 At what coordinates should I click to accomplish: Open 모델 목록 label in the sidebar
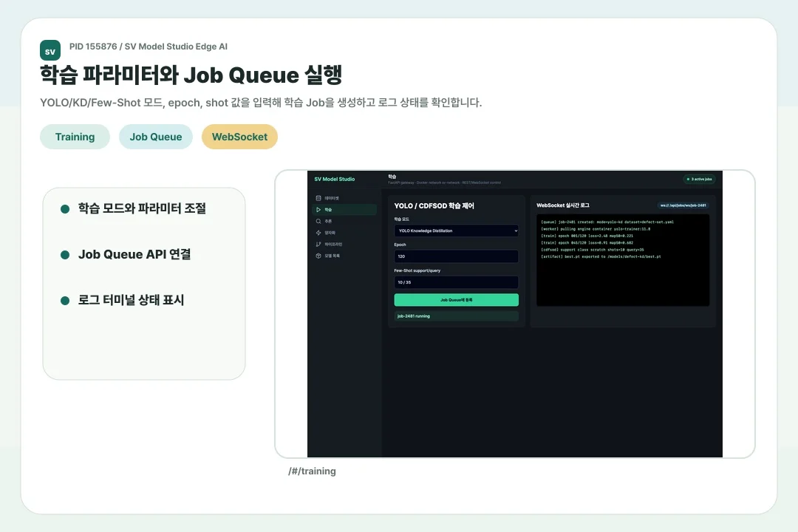tap(332, 256)
